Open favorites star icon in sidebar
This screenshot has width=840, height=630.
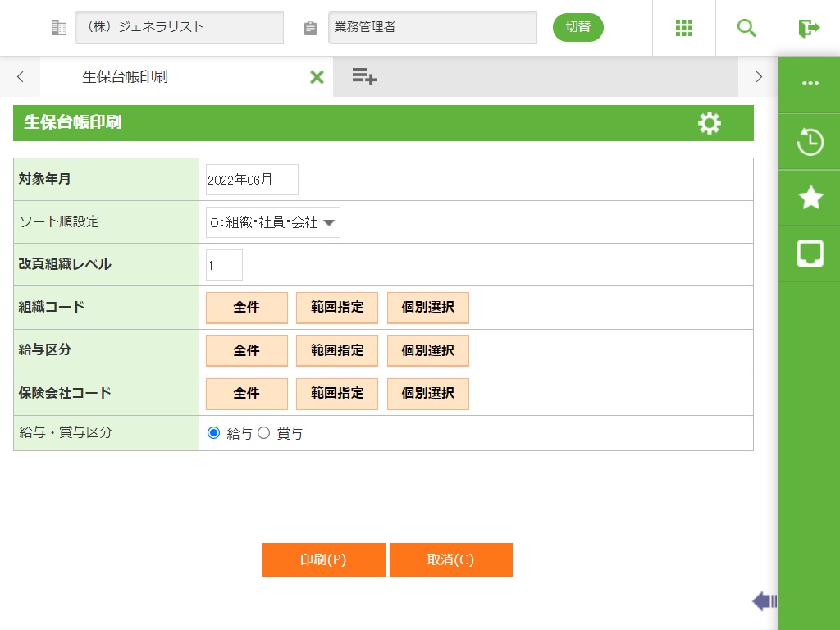(x=810, y=197)
